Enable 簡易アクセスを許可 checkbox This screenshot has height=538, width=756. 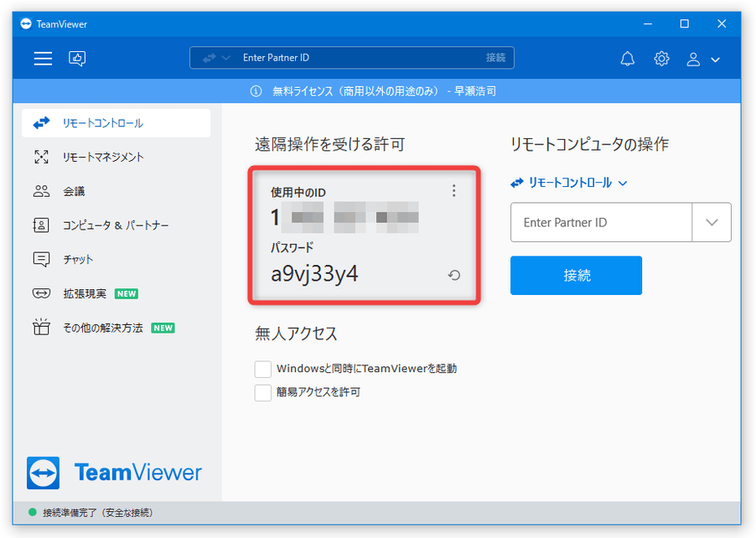point(263,392)
